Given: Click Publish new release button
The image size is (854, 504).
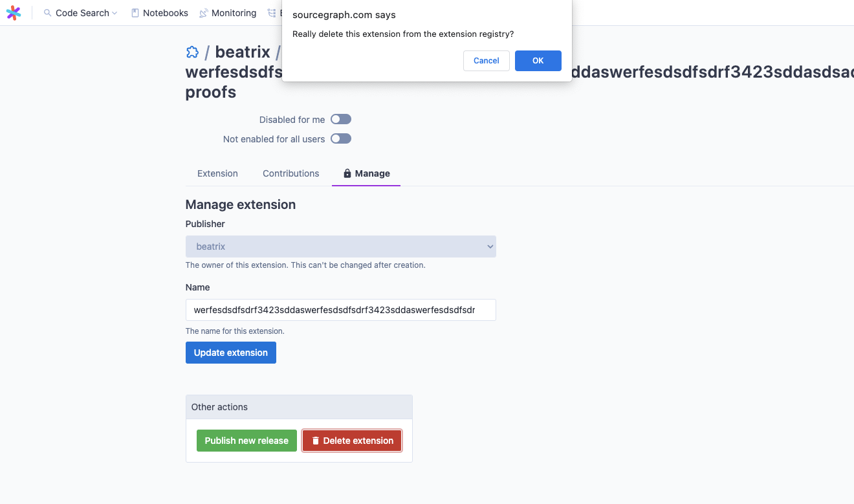Looking at the screenshot, I should coord(246,441).
